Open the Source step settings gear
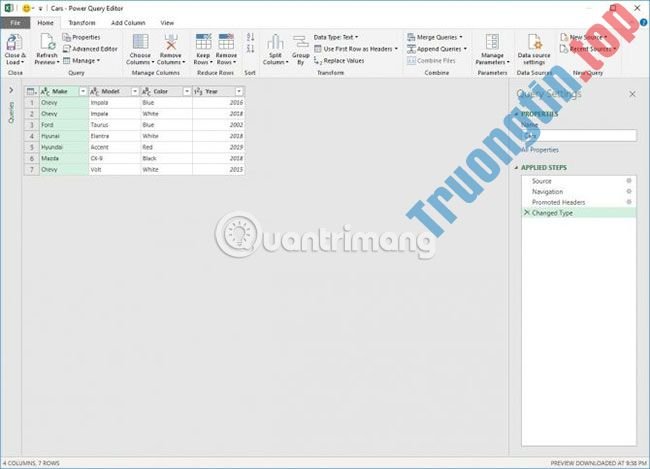This screenshot has width=650, height=469. [x=629, y=181]
